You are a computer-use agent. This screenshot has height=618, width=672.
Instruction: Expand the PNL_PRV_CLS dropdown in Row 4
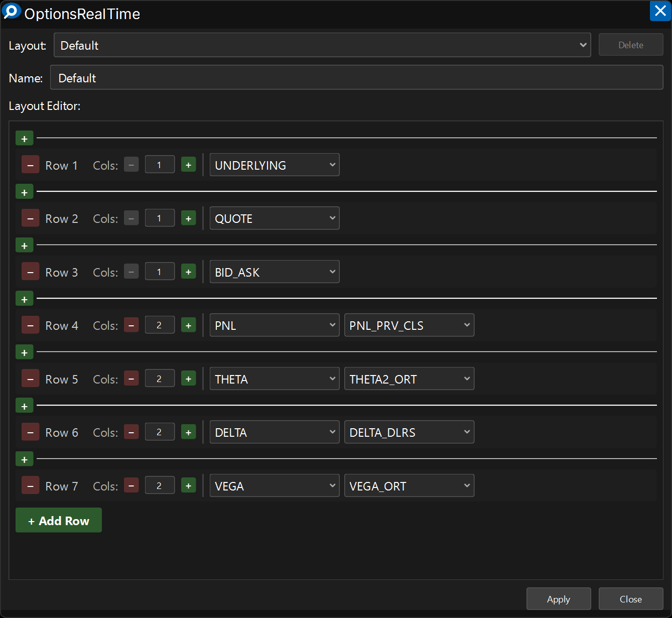pyautogui.click(x=409, y=325)
